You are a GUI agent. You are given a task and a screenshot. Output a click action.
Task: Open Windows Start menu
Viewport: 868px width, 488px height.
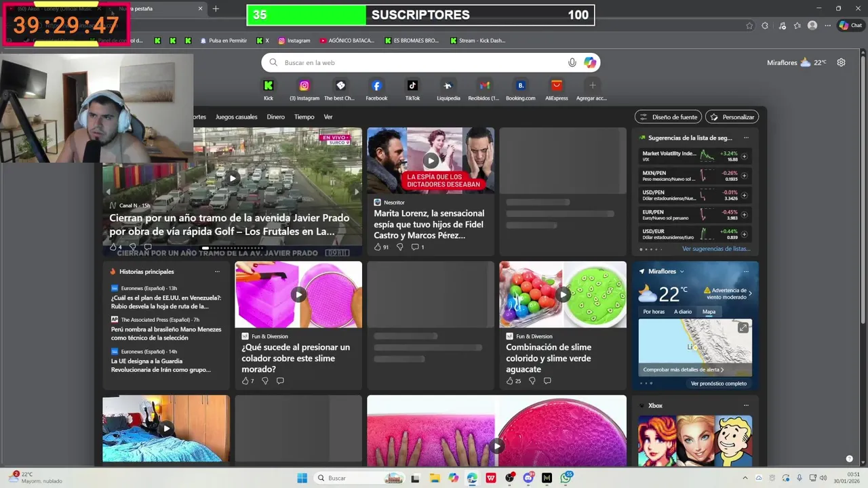pyautogui.click(x=302, y=478)
